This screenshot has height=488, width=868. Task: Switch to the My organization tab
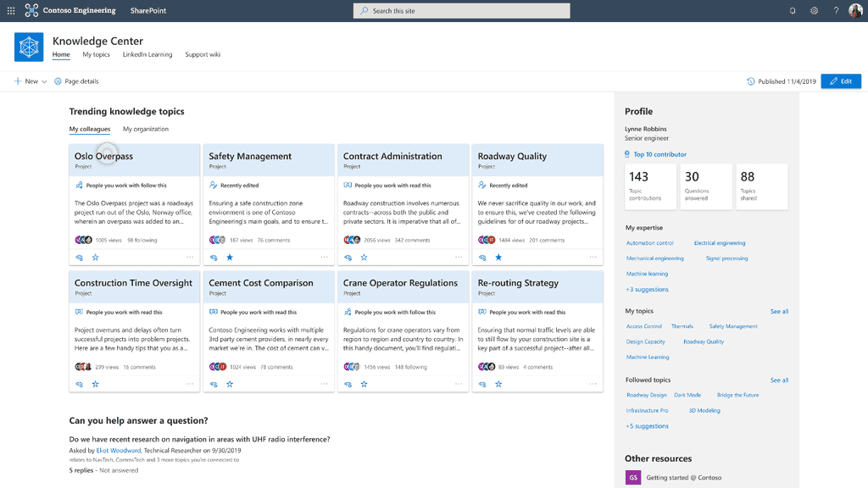tap(145, 129)
